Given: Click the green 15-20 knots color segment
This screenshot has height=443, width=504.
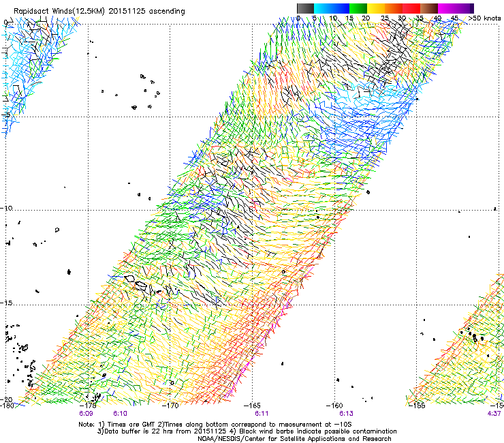Looking at the screenshot, I should [358, 8].
